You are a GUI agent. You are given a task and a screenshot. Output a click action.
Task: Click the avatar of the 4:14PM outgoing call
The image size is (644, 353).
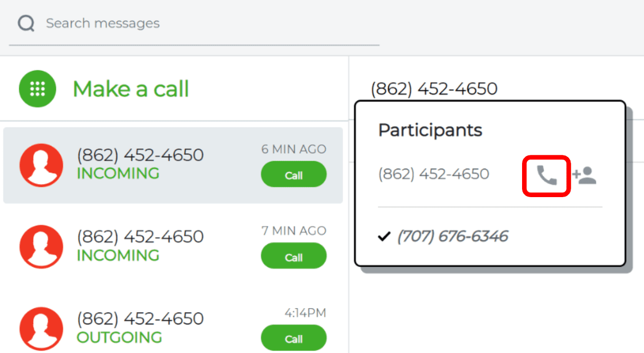pos(41,329)
